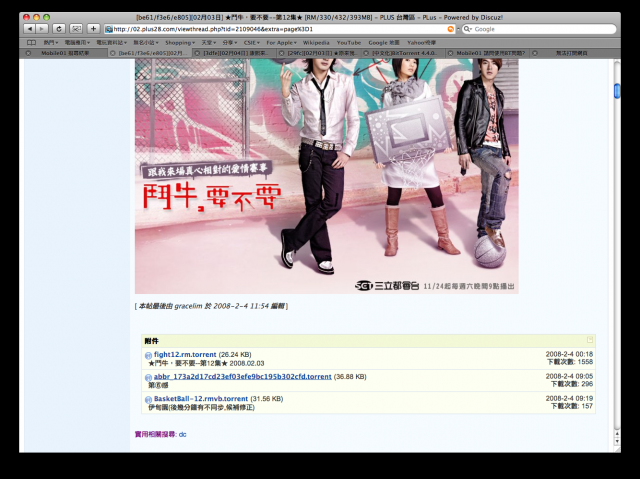Click the last-edited-by gracelim note
The width and height of the screenshot is (640, 479).
[211, 306]
